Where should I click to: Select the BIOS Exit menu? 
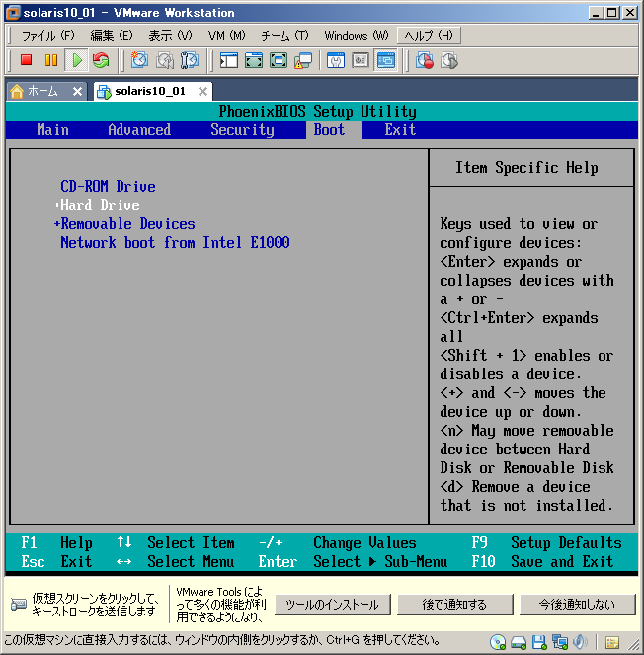[x=400, y=130]
